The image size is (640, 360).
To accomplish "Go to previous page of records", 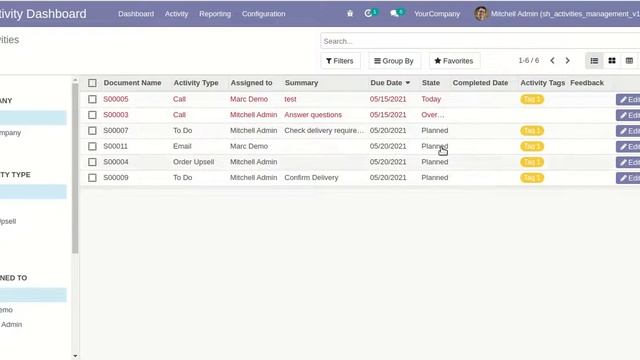I will [552, 61].
